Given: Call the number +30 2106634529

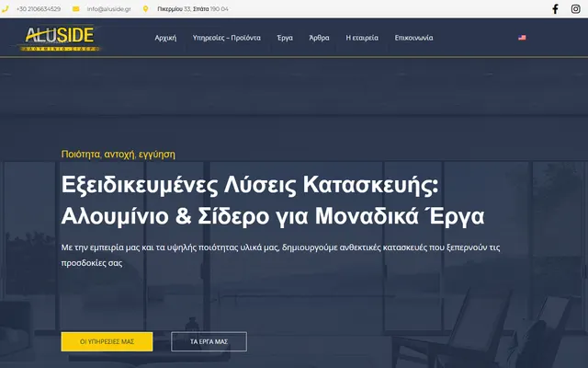Looking at the screenshot, I should tap(39, 9).
